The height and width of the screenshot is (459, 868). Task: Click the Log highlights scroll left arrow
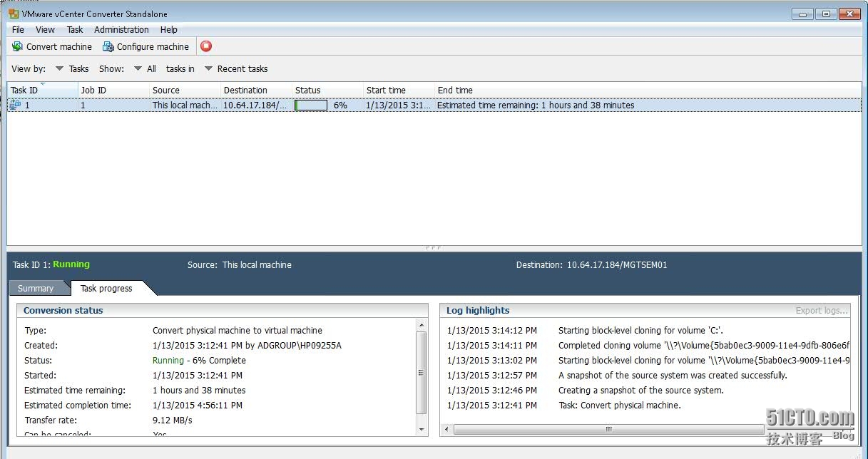click(x=447, y=429)
